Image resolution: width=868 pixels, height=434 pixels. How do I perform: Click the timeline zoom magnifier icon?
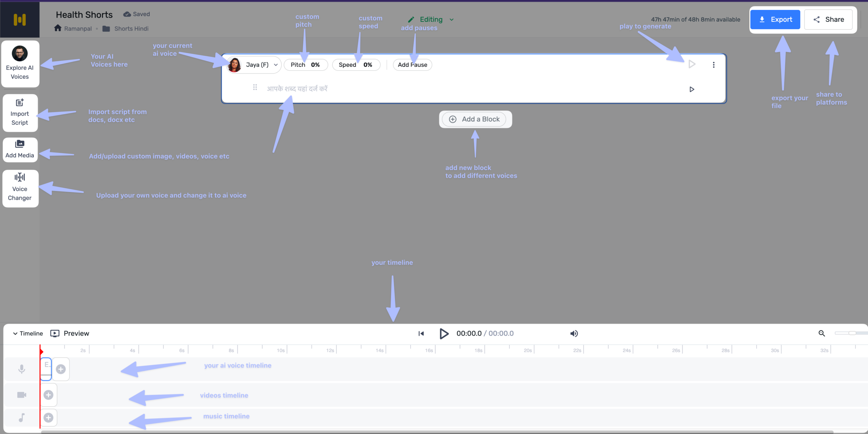822,334
